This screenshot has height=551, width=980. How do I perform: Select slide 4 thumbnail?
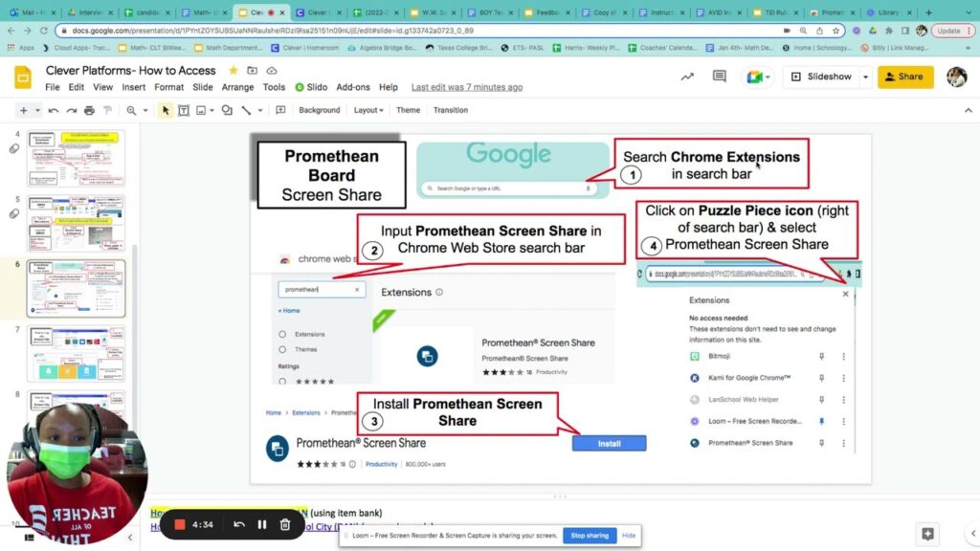(x=77, y=159)
